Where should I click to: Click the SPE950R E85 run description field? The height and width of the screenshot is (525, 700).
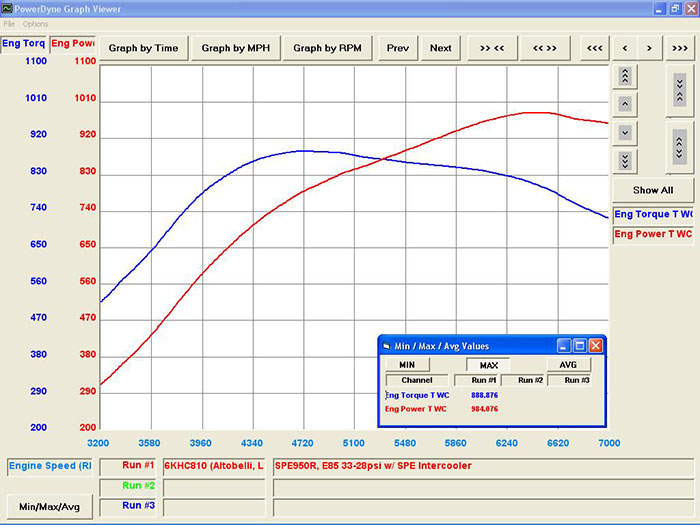483,467
